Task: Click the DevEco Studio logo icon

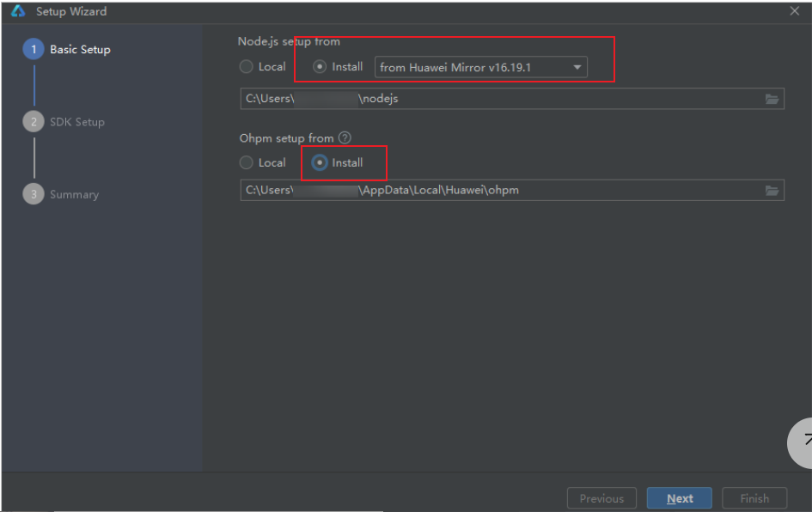Action: (x=18, y=11)
